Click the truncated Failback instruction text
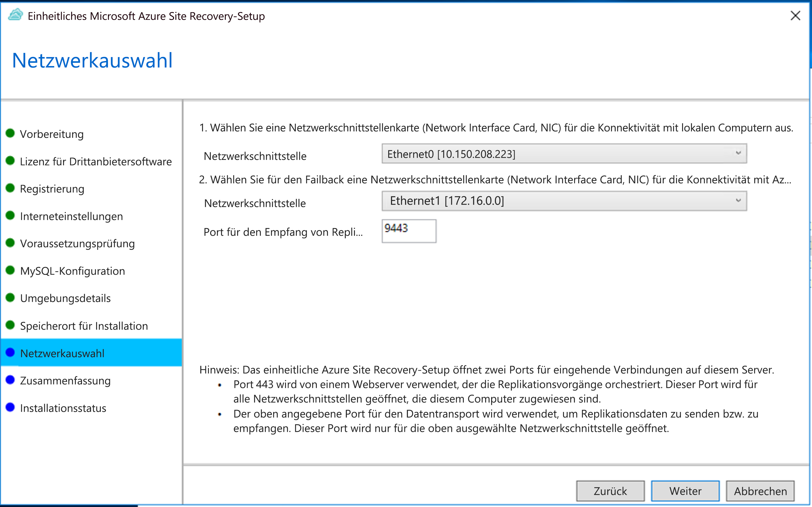Image resolution: width=812 pixels, height=507 pixels. [495, 180]
